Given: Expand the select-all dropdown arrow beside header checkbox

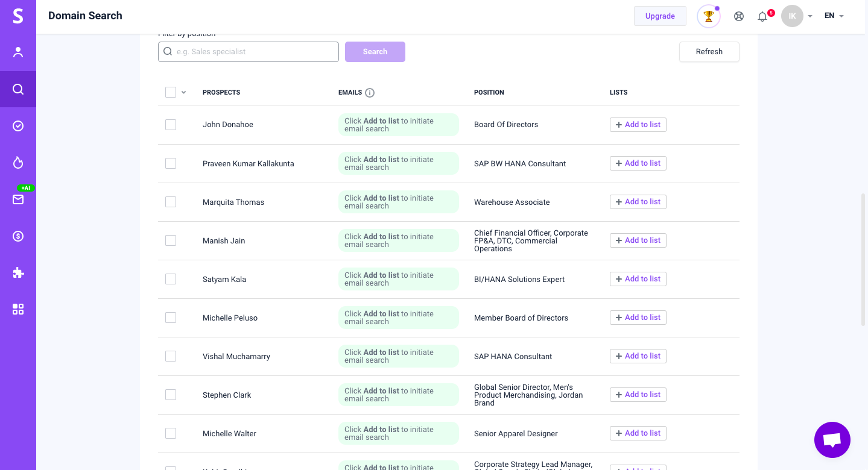Looking at the screenshot, I should pos(184,92).
